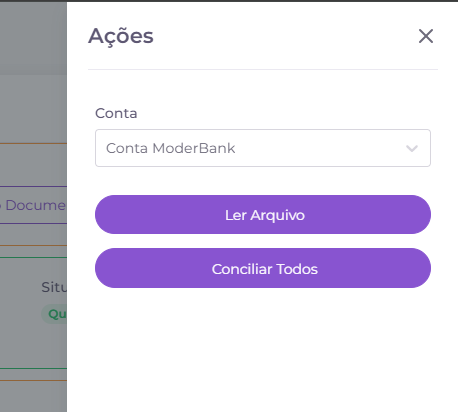Image resolution: width=458 pixels, height=412 pixels.
Task: Switch to the partially hidden Docume tab
Action: tap(33, 205)
